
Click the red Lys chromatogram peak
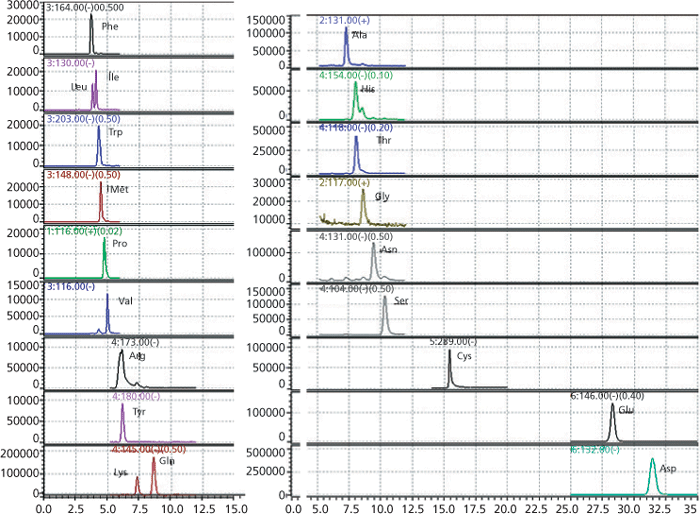click(x=137, y=486)
